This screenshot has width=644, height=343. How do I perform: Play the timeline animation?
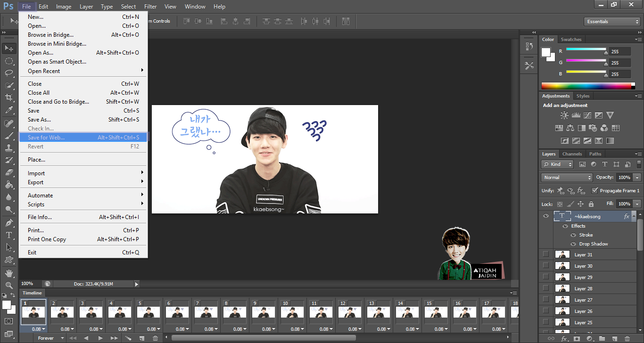click(100, 338)
